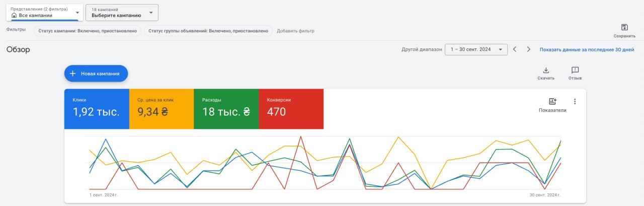Download the report via Скачать icon
The height and width of the screenshot is (206, 644).
tap(546, 71)
